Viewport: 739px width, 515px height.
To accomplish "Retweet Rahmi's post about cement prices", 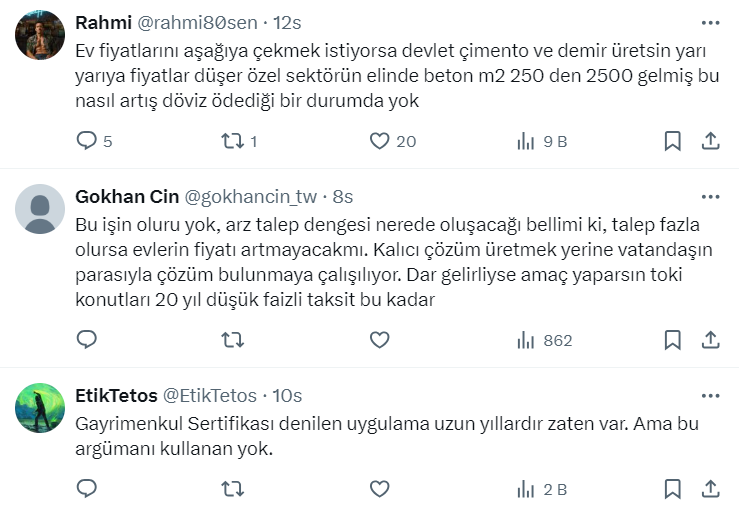I will tap(232, 141).
